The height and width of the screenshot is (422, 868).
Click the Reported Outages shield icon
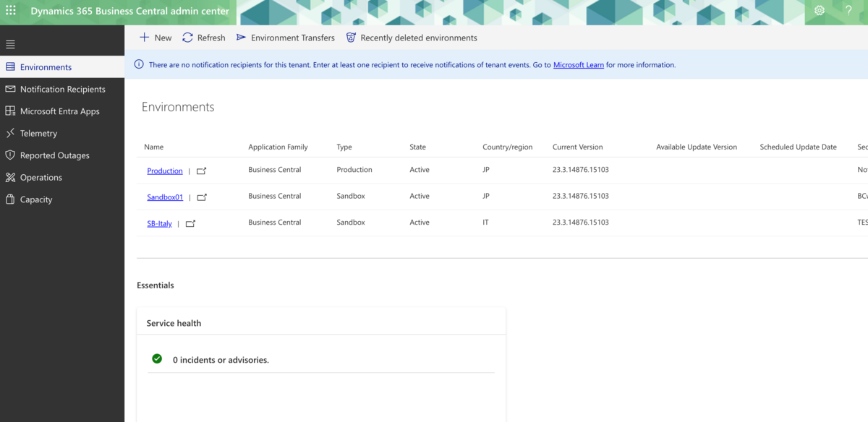[x=10, y=155]
